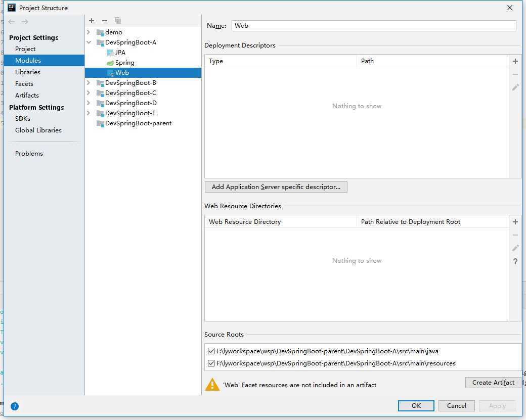Image resolution: width=526 pixels, height=420 pixels.
Task: Go to the Facets page
Action: [x=45, y=84]
